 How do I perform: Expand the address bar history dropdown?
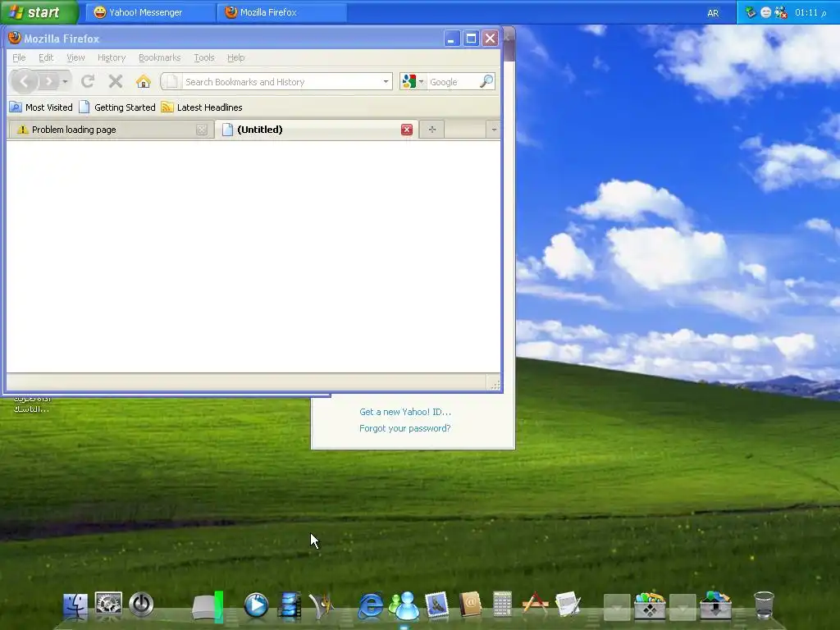386,82
